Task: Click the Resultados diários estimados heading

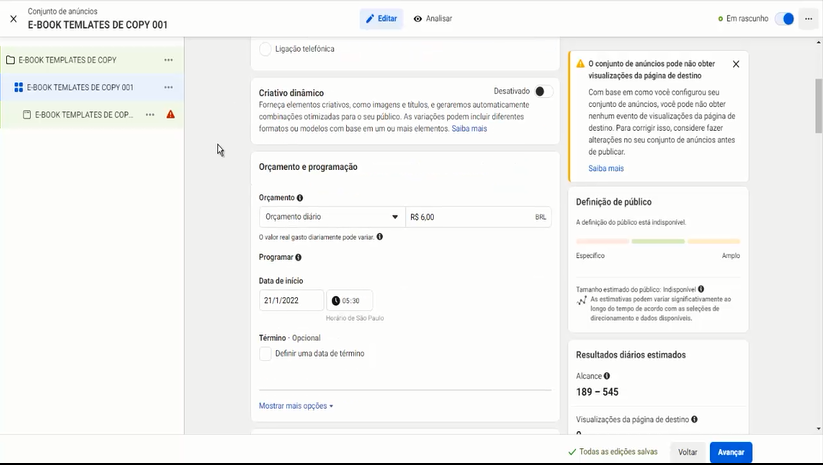Action: point(631,355)
